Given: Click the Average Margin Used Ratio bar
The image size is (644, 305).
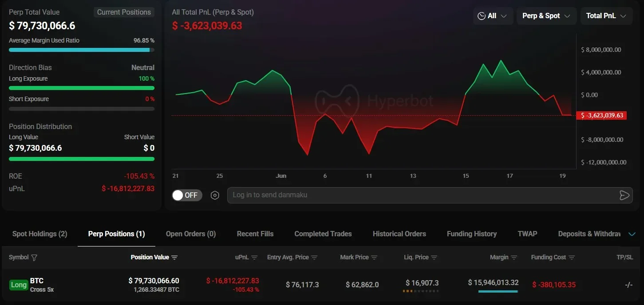Looking at the screenshot, I should click(x=82, y=50).
